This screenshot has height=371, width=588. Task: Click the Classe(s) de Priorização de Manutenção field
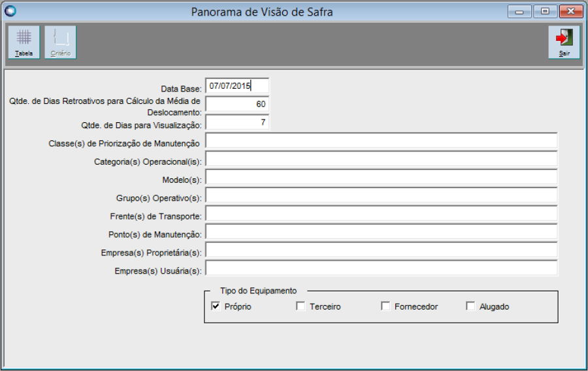(x=381, y=141)
